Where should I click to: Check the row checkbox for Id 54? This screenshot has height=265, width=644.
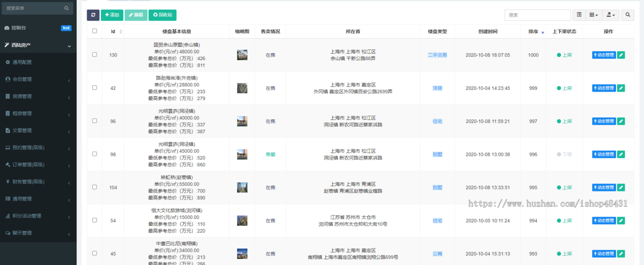(x=94, y=220)
